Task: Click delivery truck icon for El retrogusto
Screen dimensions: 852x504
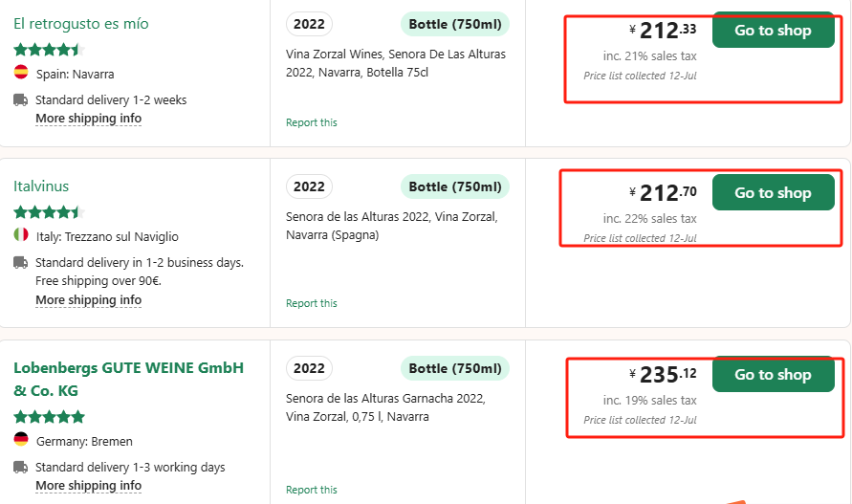Action: tap(21, 100)
